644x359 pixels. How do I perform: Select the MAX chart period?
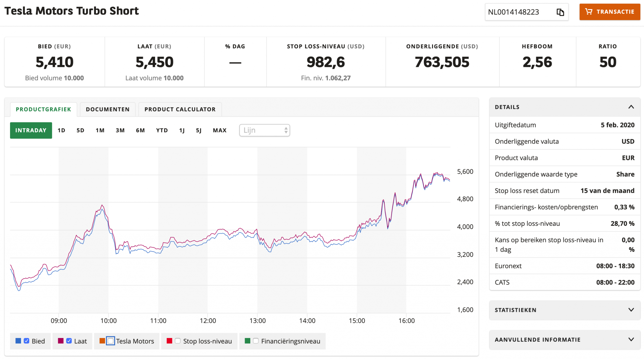pos(219,130)
